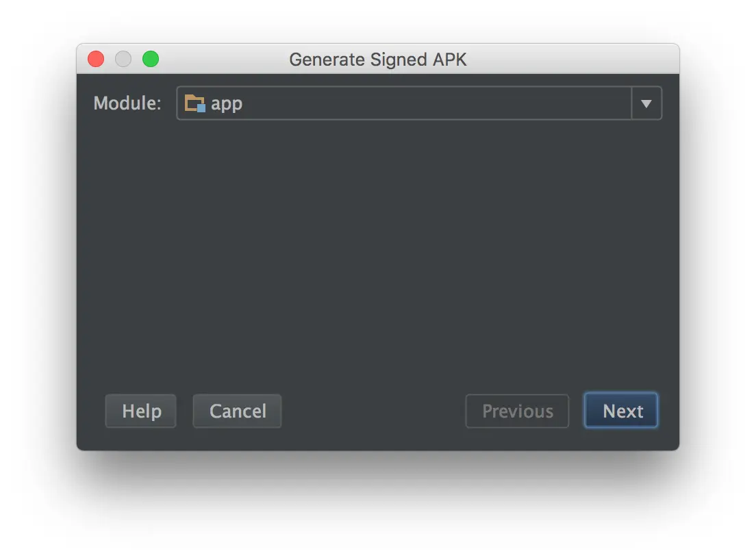Click the Module: label

127,103
